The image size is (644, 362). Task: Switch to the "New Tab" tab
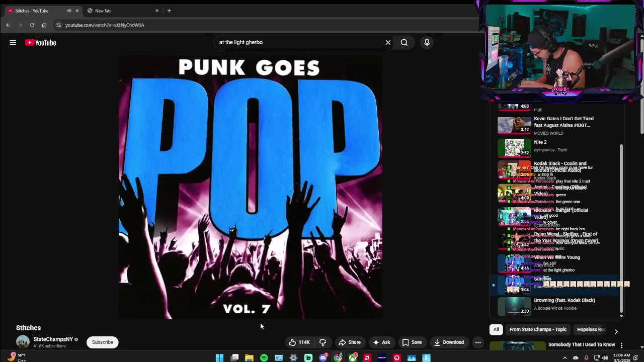(x=120, y=11)
